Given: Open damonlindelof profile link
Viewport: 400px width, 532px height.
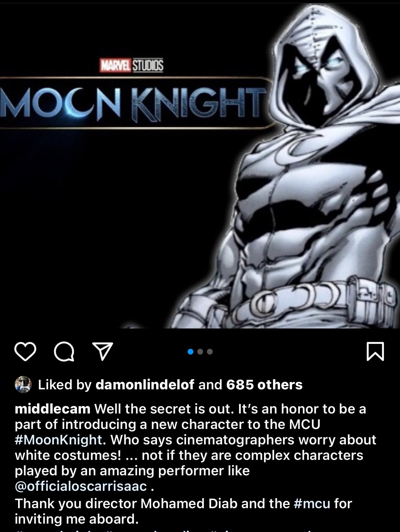Looking at the screenshot, I should pos(145,385).
